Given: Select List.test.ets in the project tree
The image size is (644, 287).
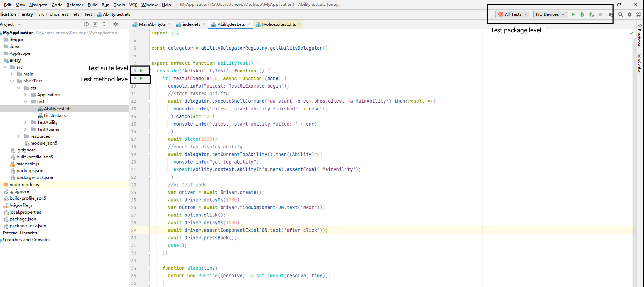Looking at the screenshot, I should click(55, 115).
